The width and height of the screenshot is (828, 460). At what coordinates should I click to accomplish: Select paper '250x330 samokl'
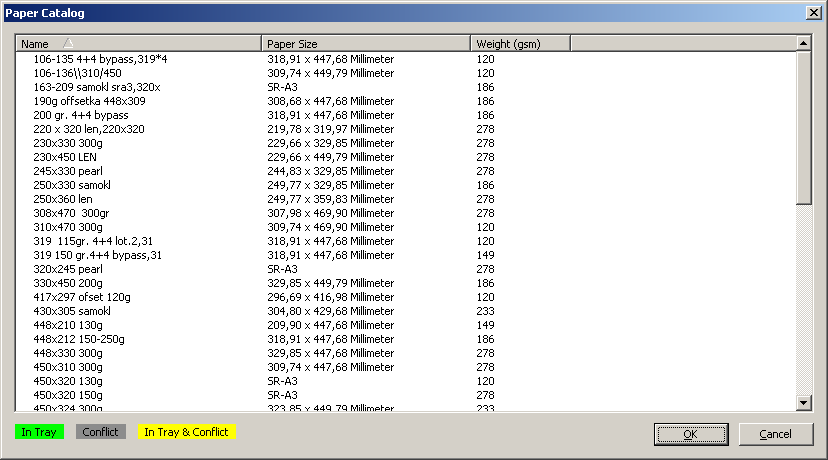pyautogui.click(x=72, y=185)
